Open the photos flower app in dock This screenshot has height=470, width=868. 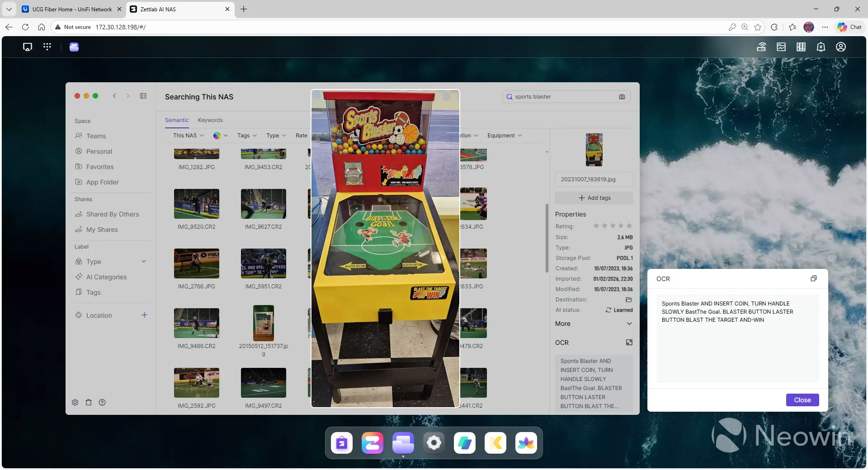pos(526,443)
